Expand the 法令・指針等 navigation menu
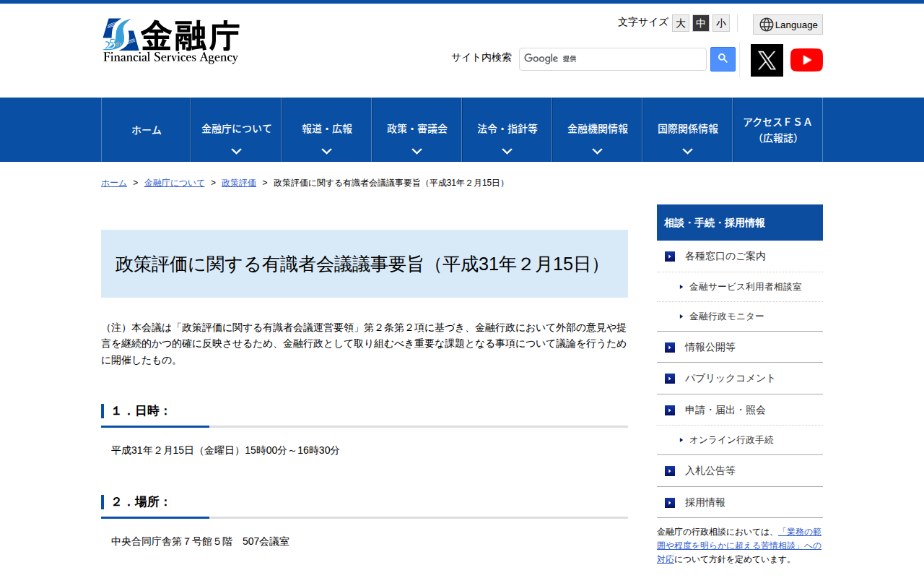The image size is (924, 578). (506, 129)
